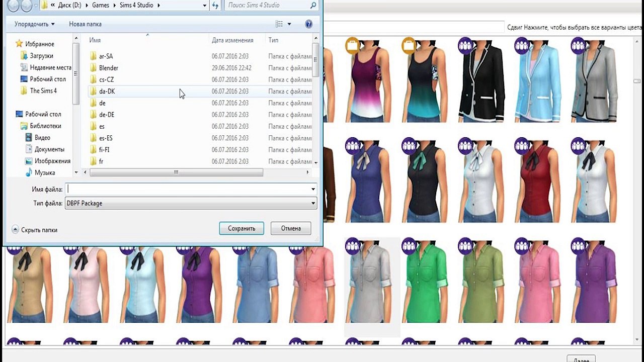The height and width of the screenshot is (362, 644).
Task: Select the purple rolled-sleeve shirt swatch
Action: click(597, 280)
